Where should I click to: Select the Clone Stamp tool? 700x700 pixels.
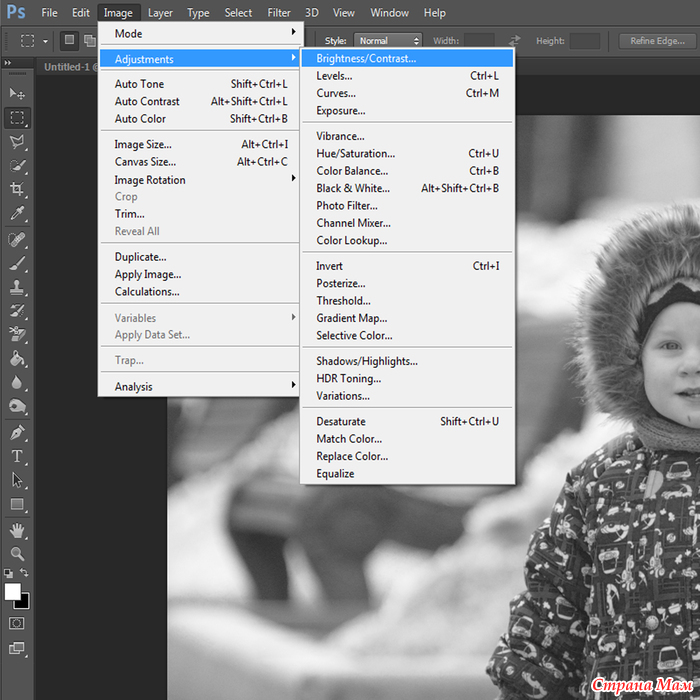pyautogui.click(x=17, y=287)
